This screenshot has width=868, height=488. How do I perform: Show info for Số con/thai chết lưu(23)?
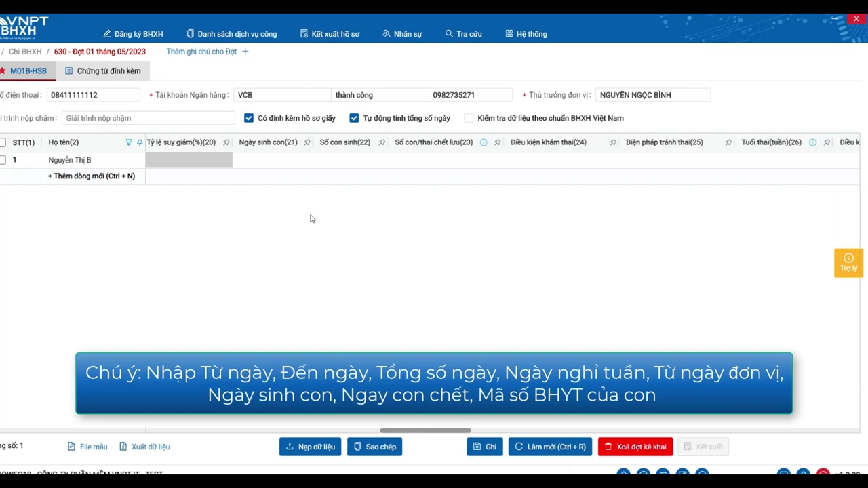484,142
